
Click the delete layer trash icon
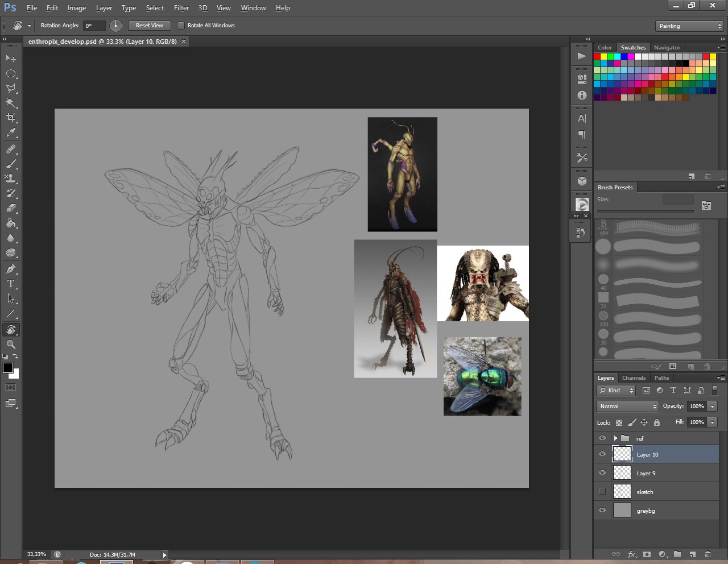708,554
